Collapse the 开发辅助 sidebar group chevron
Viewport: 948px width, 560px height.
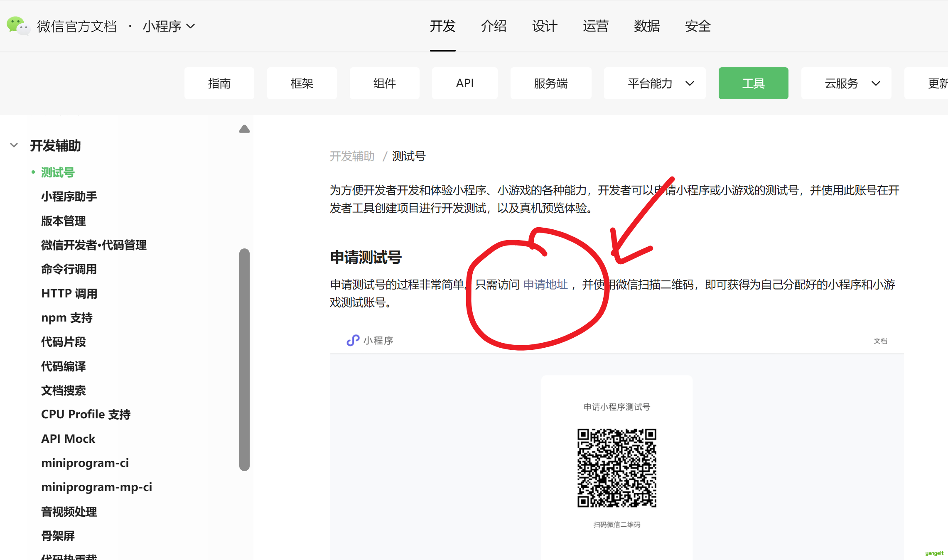tap(14, 145)
